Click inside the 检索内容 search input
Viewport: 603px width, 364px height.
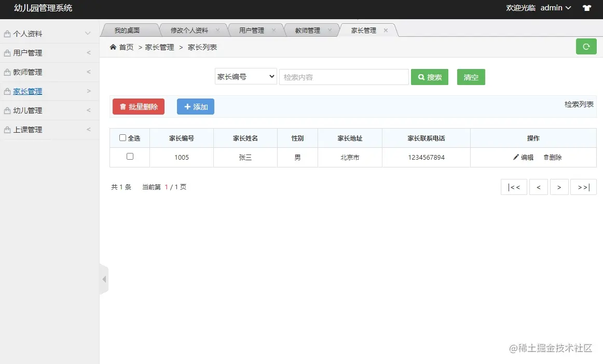(344, 77)
